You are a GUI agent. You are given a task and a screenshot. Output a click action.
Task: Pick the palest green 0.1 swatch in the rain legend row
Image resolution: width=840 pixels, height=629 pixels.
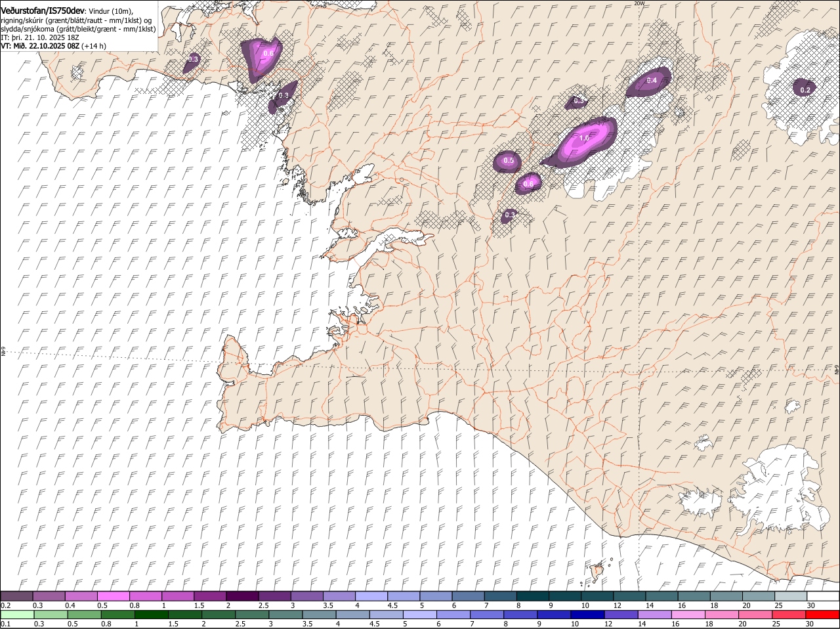coord(16,615)
